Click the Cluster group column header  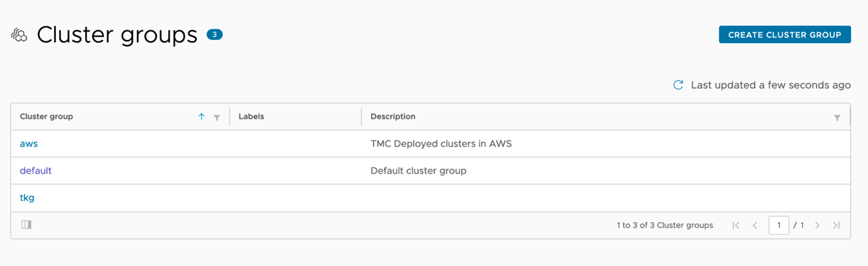pos(46,117)
